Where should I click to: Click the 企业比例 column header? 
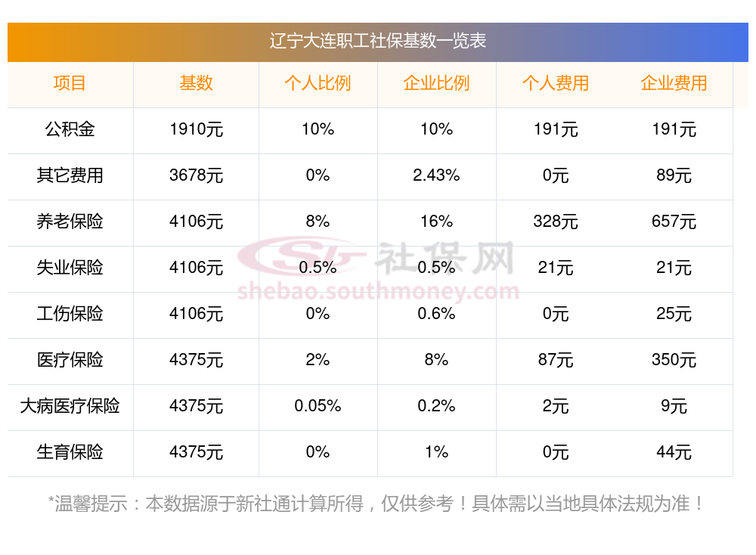pos(436,83)
